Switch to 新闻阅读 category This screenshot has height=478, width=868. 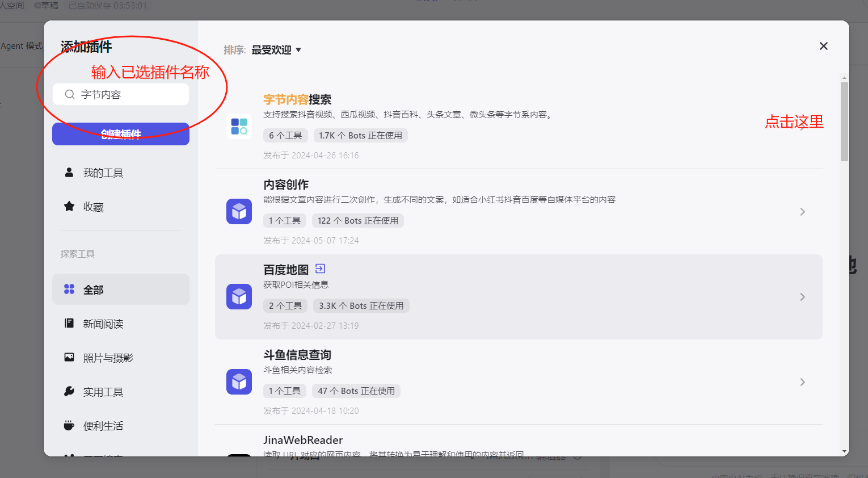(103, 324)
